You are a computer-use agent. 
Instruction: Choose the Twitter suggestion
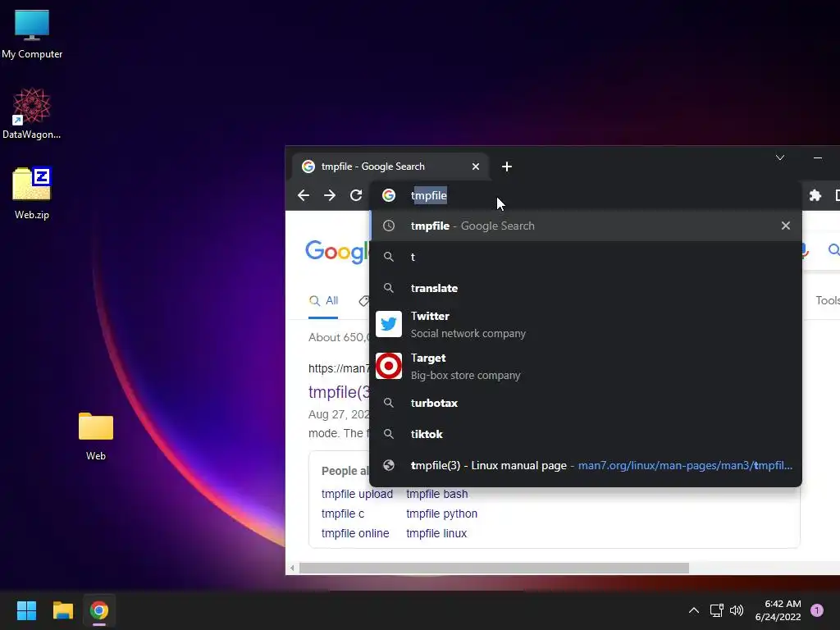pyautogui.click(x=586, y=325)
